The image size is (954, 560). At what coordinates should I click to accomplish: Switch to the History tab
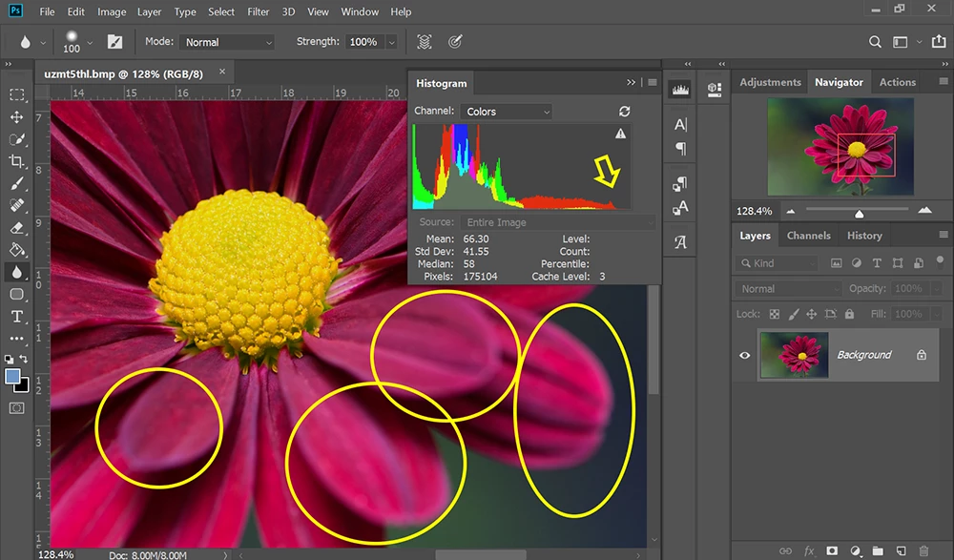pyautogui.click(x=864, y=236)
